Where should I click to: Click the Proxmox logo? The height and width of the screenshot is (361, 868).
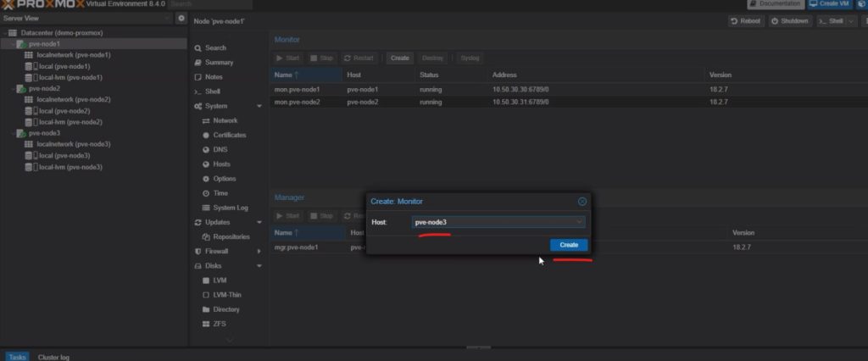[x=43, y=4]
